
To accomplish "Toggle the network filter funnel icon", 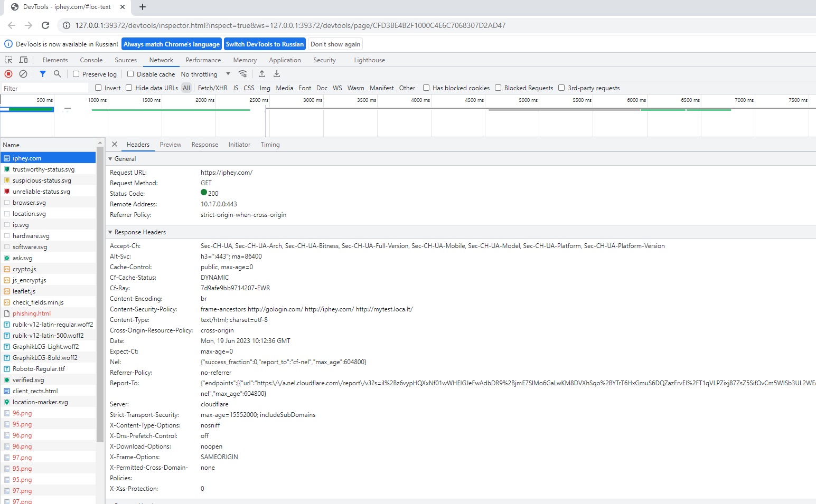I will tap(43, 74).
